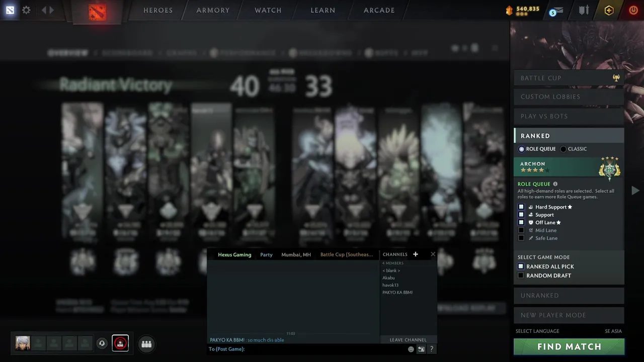The image size is (644, 362).
Task: Open the Heroes menu
Action: 158,10
